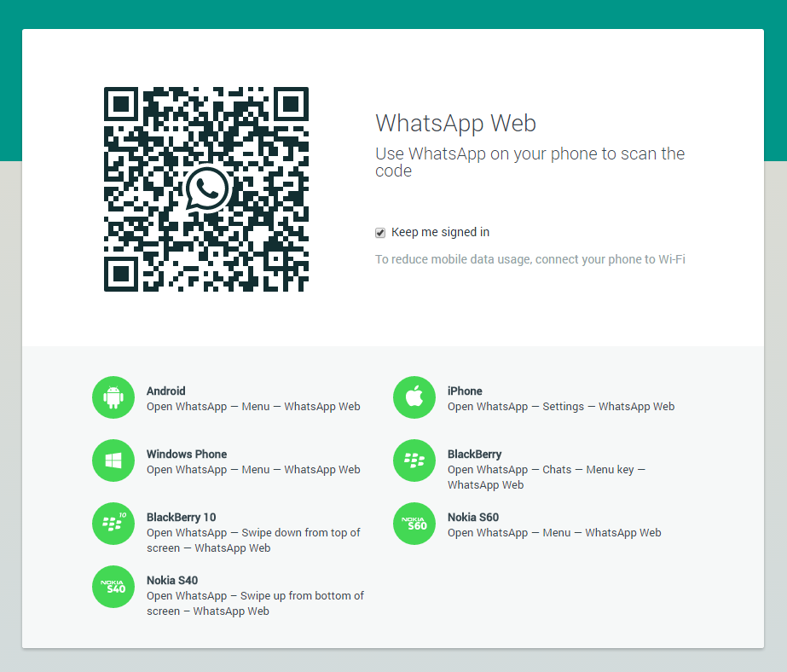
Task: Click the WhatsApp logo inside the QR code
Action: tap(205, 189)
